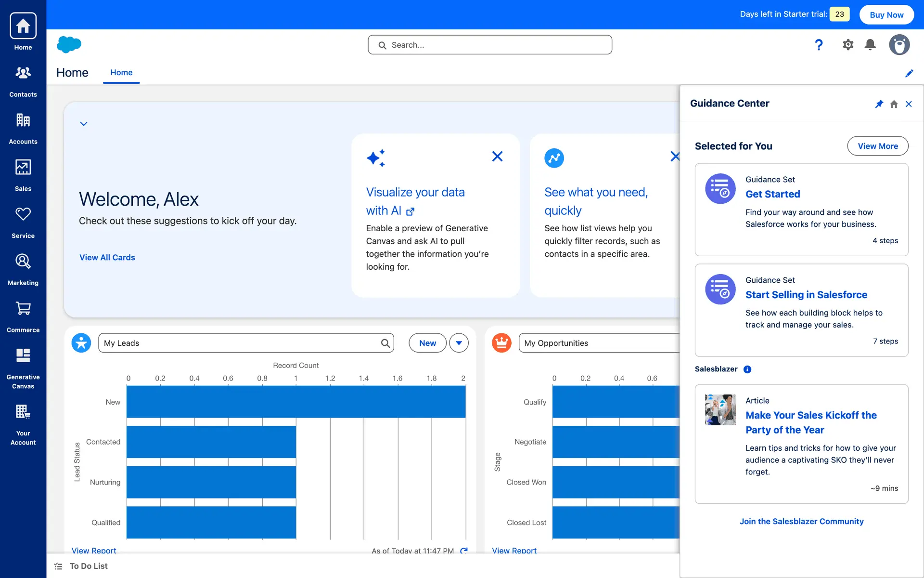Screen dimensions: 924x578
Task: Click the Guidance Center home icon
Action: point(894,104)
